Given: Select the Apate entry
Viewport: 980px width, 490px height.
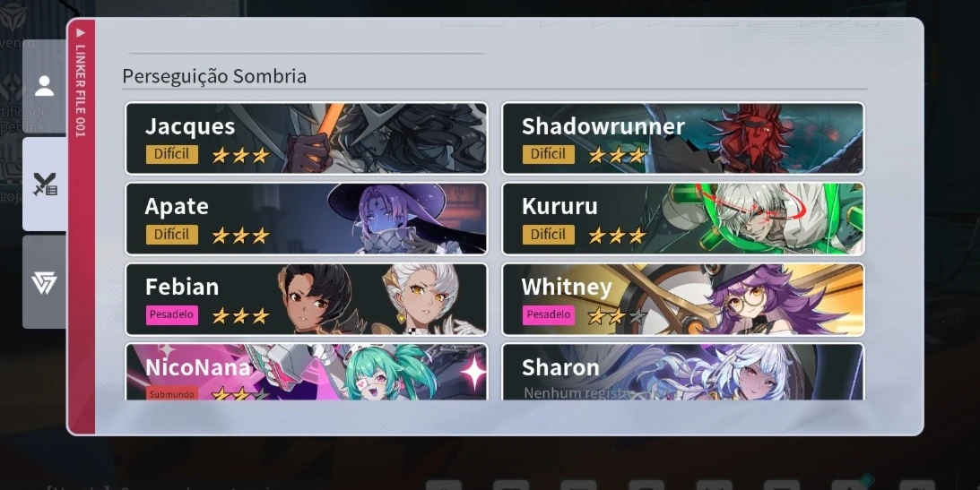Looking at the screenshot, I should coord(307,219).
